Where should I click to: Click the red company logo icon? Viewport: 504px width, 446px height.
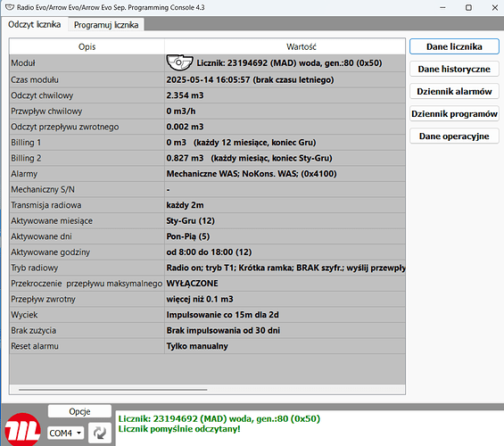tap(22, 430)
